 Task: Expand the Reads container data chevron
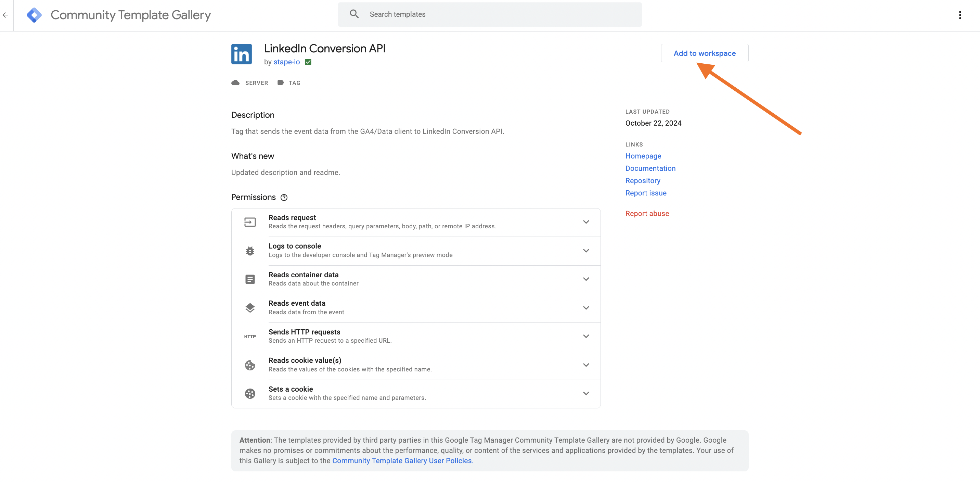point(586,279)
